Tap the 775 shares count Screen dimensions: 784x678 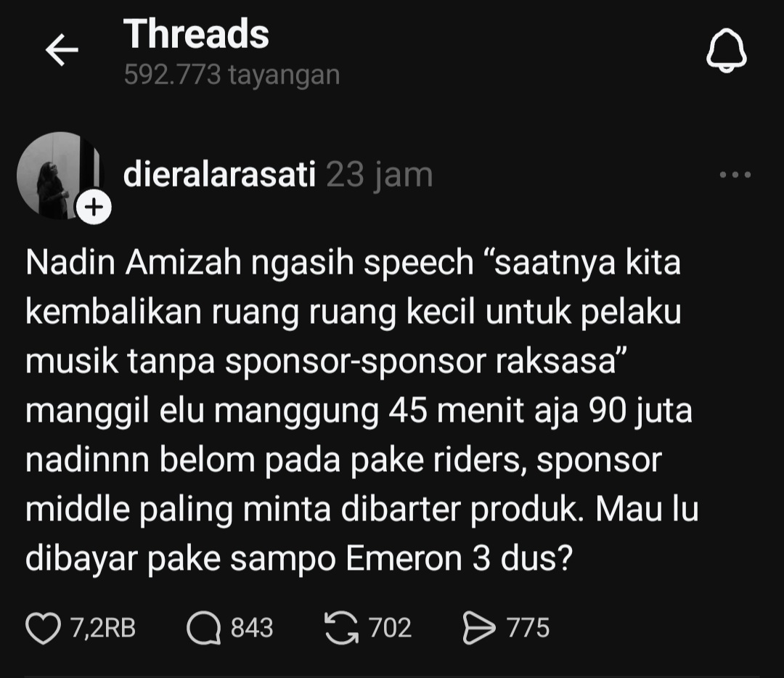click(x=528, y=628)
